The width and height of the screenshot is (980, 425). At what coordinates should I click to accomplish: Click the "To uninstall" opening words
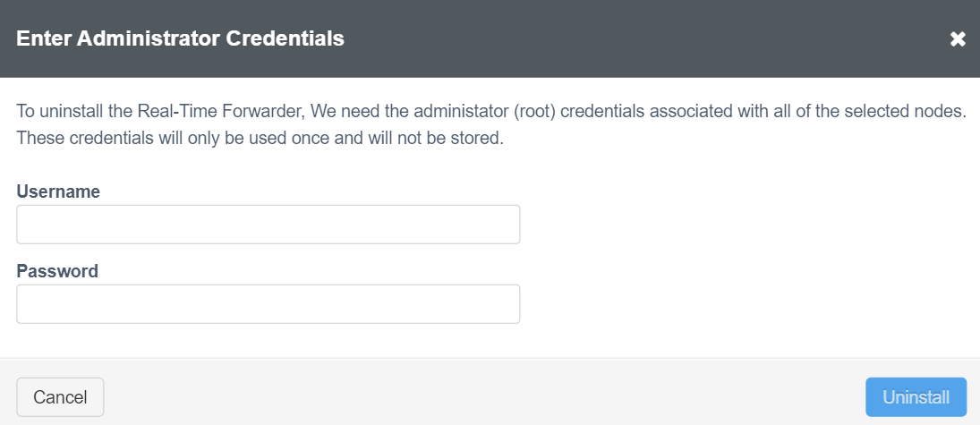click(57, 113)
